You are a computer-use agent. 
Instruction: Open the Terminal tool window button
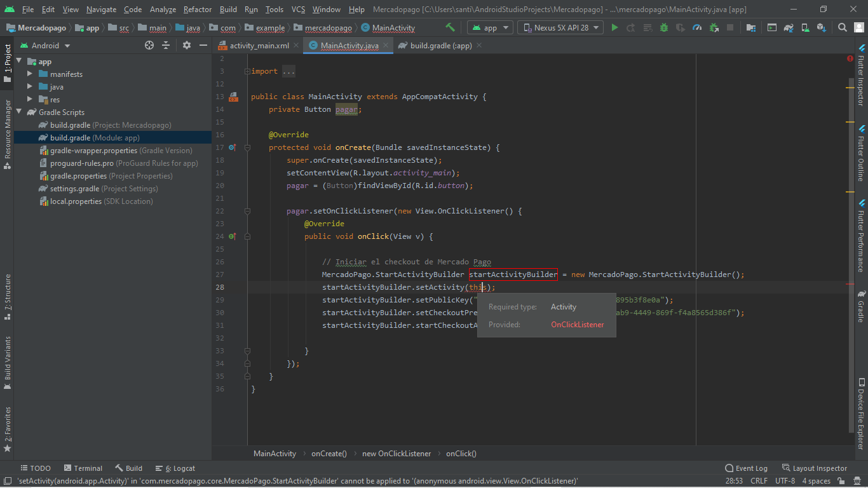pos(82,468)
